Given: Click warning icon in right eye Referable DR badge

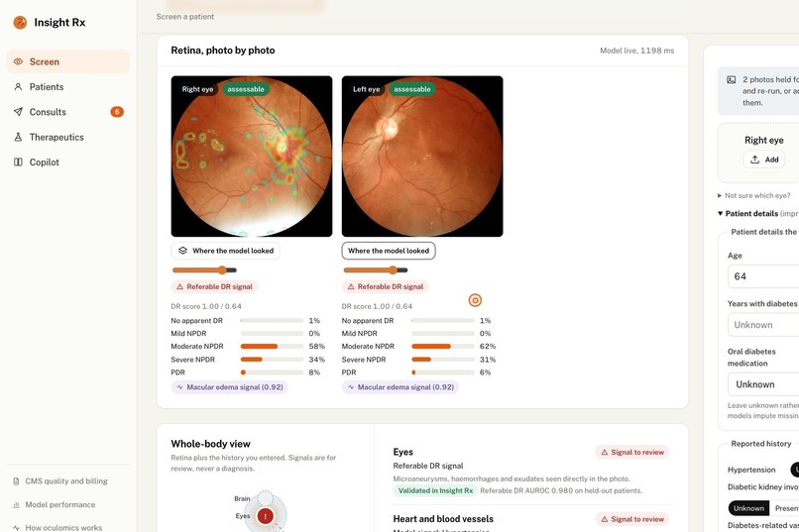Looking at the screenshot, I should (x=179, y=287).
